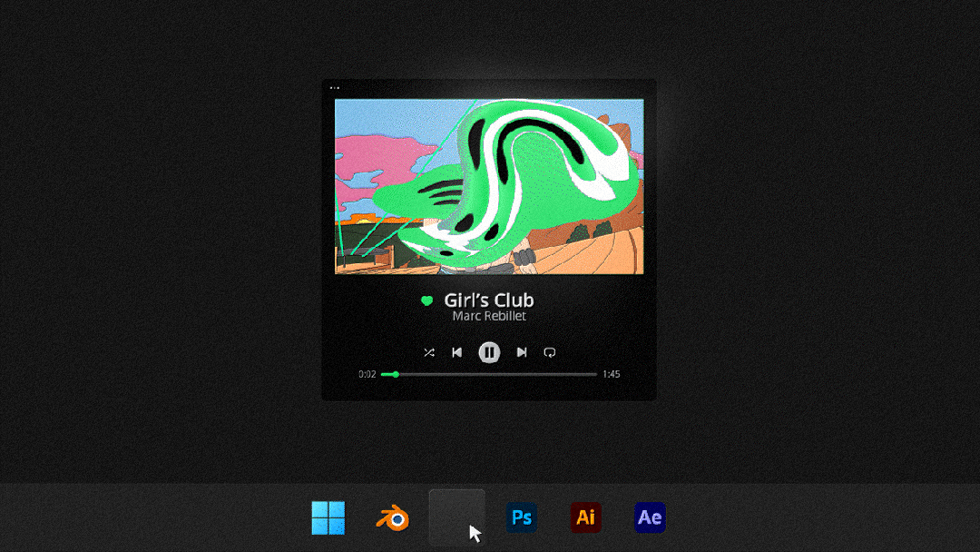
Task: Open the Windows Start menu
Action: (328, 517)
